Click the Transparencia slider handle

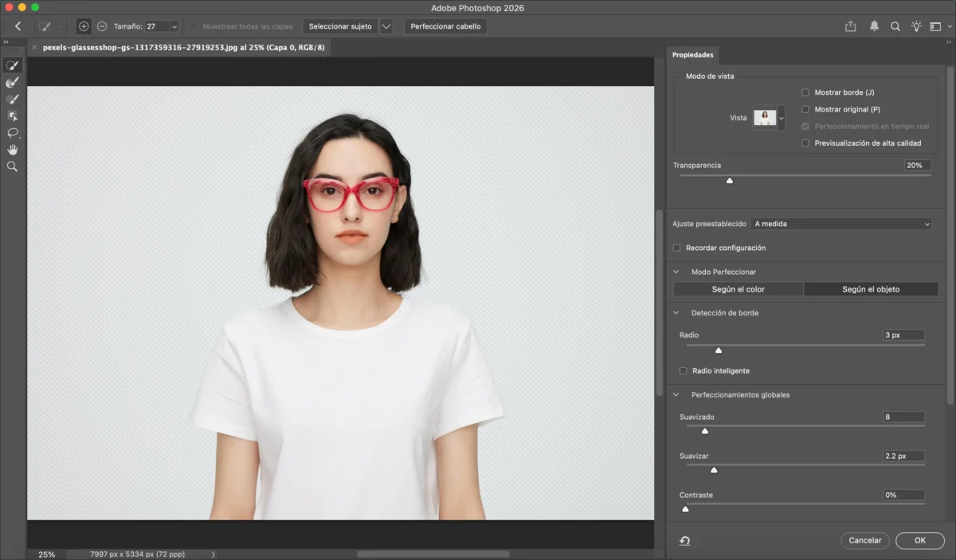point(729,181)
